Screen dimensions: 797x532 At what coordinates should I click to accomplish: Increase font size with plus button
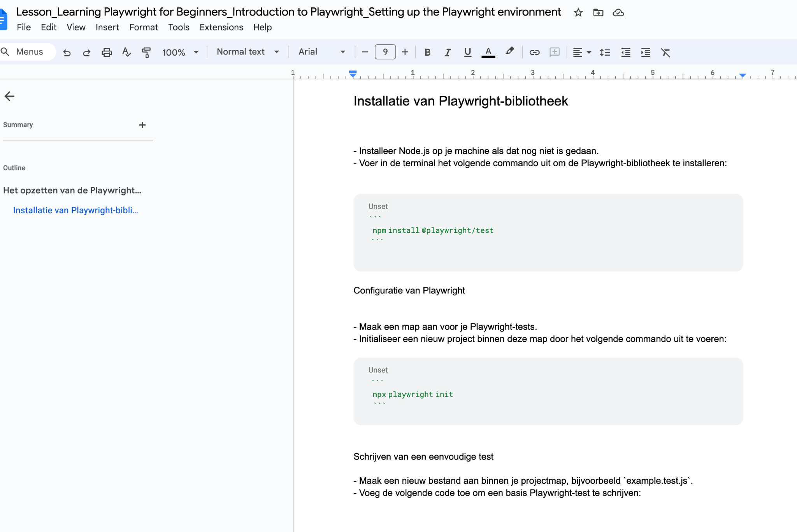405,52
